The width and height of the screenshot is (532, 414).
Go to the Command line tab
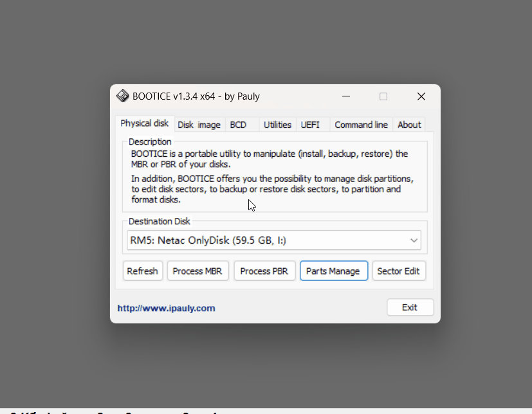[361, 125]
